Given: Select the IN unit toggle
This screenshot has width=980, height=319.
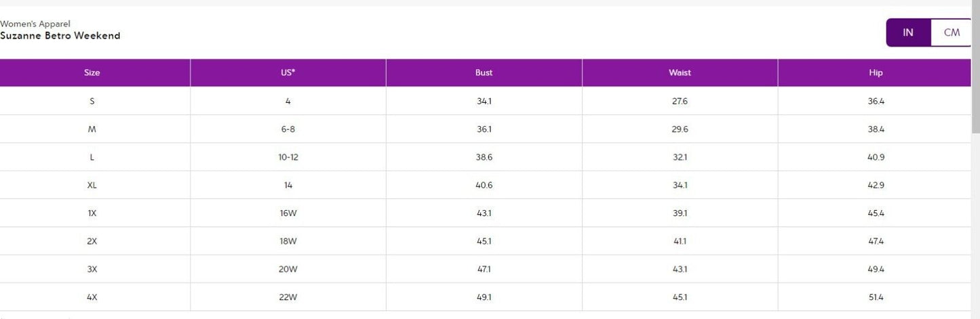Looking at the screenshot, I should pos(908,33).
